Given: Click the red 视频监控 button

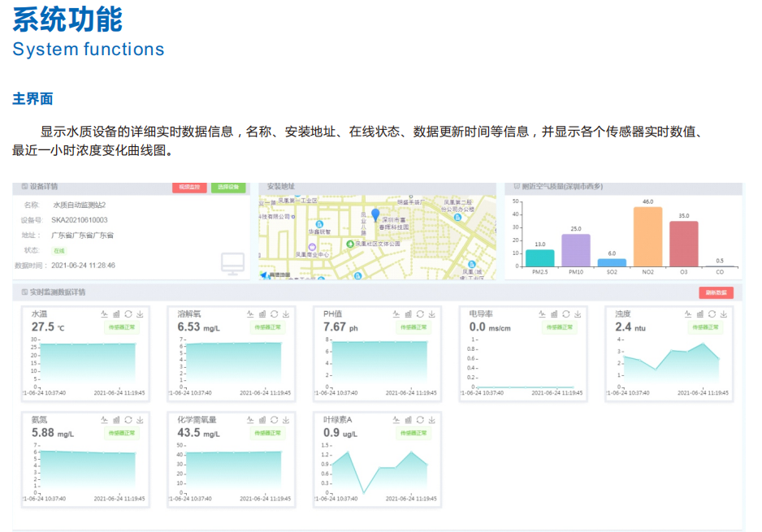Looking at the screenshot, I should point(189,188).
